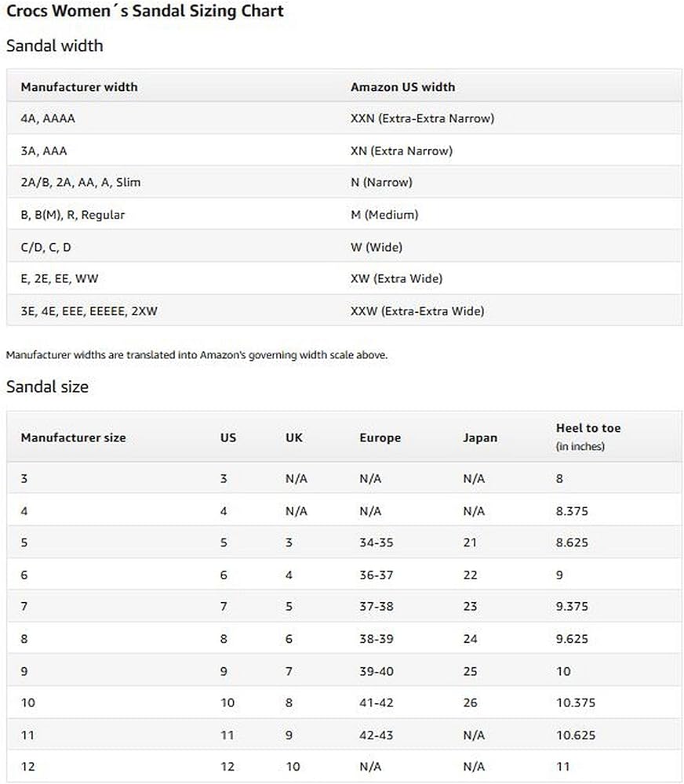Click the XXN (Extra-Extra Narrow) cell
The width and height of the screenshot is (684, 784).
422,119
